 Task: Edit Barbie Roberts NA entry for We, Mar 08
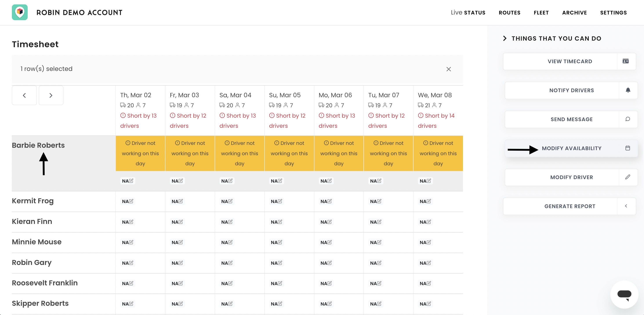[425, 181]
